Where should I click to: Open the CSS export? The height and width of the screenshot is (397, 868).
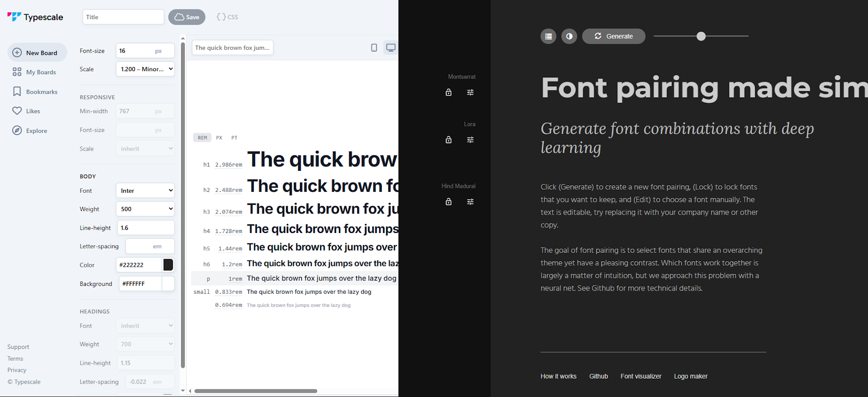[227, 17]
